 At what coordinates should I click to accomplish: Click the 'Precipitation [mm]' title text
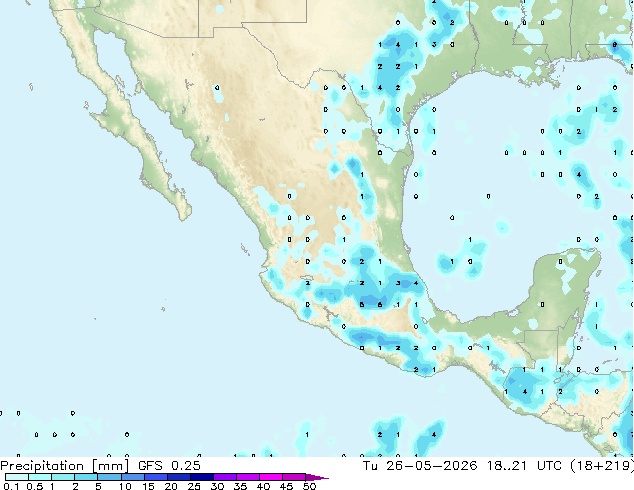click(65, 466)
